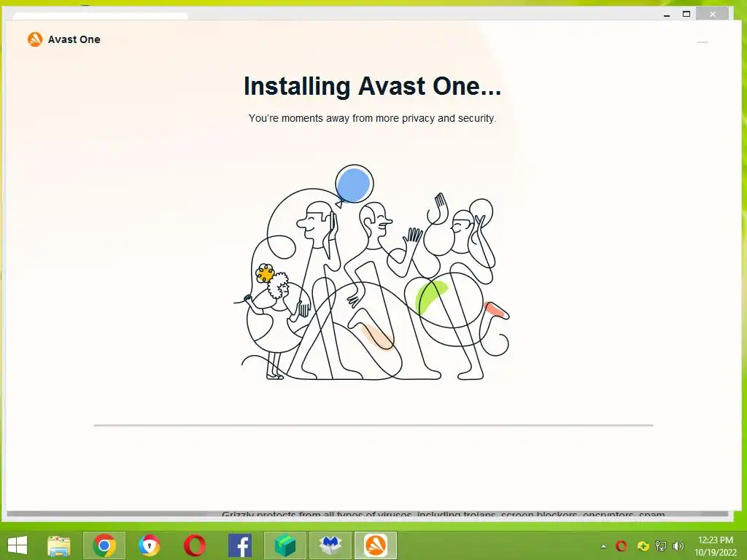The image size is (747, 560).
Task: Maximize the background window via title bar
Action: point(686,15)
